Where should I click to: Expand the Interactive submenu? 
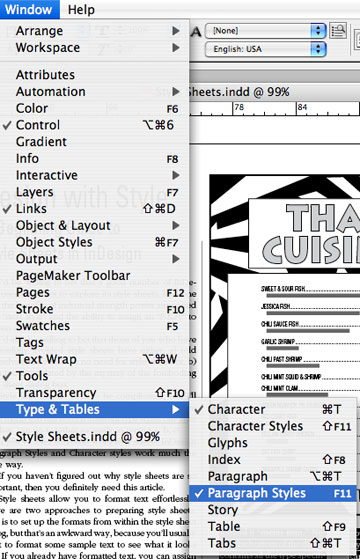94,175
